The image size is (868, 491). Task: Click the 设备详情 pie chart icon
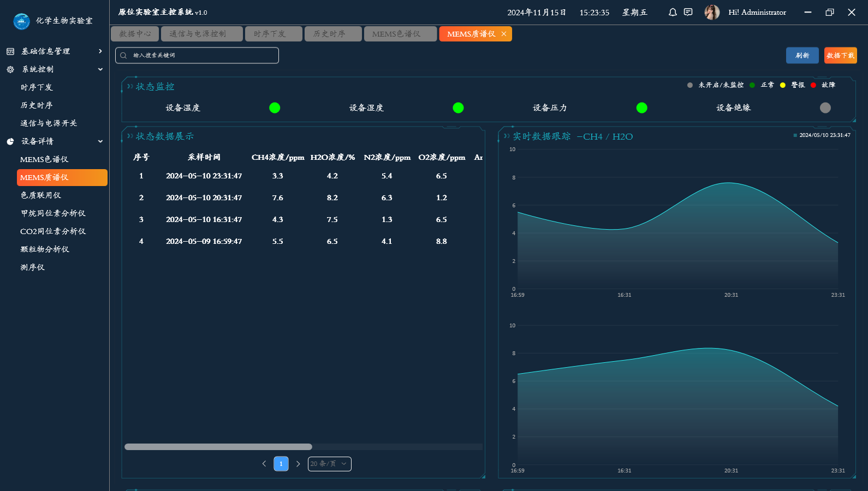pos(10,141)
